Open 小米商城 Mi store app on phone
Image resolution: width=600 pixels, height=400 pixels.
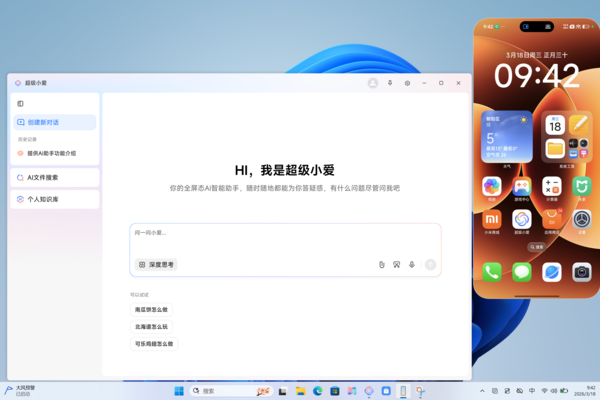492,219
